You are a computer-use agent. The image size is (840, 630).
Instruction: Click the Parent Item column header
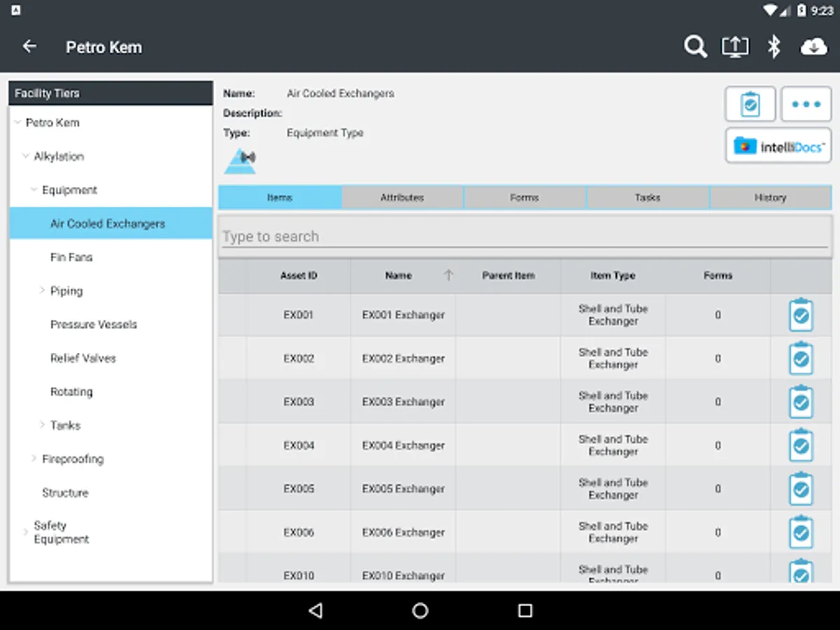(508, 276)
